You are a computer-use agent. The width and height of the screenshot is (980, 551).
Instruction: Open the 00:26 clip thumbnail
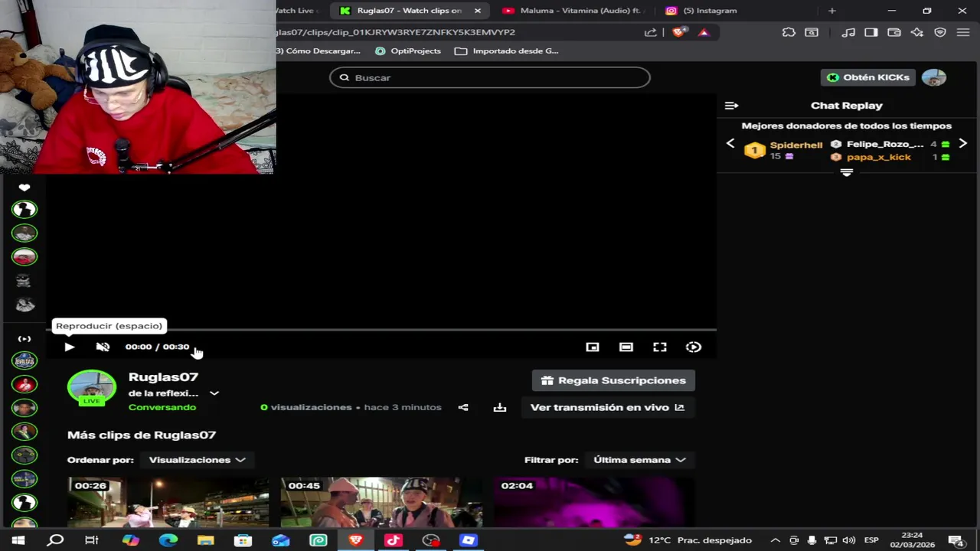[x=168, y=502]
